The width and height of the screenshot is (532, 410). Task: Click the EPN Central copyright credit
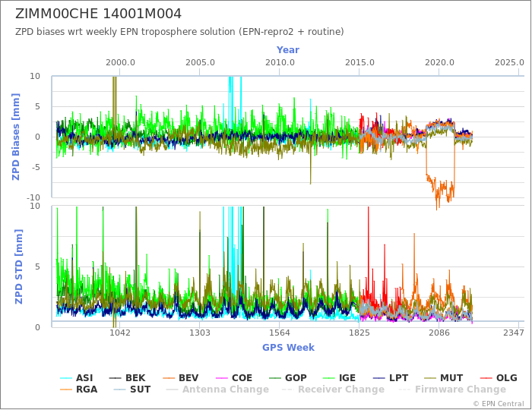coord(499,404)
